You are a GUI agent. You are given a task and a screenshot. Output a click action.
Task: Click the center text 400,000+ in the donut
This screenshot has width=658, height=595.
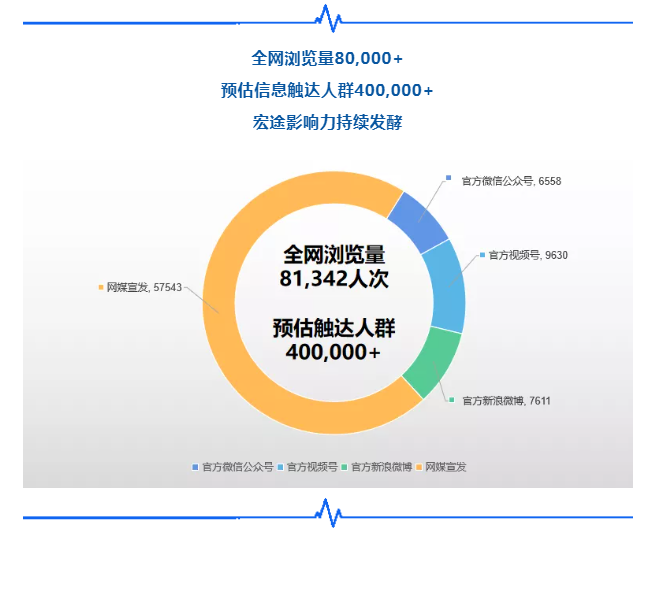pyautogui.click(x=333, y=352)
